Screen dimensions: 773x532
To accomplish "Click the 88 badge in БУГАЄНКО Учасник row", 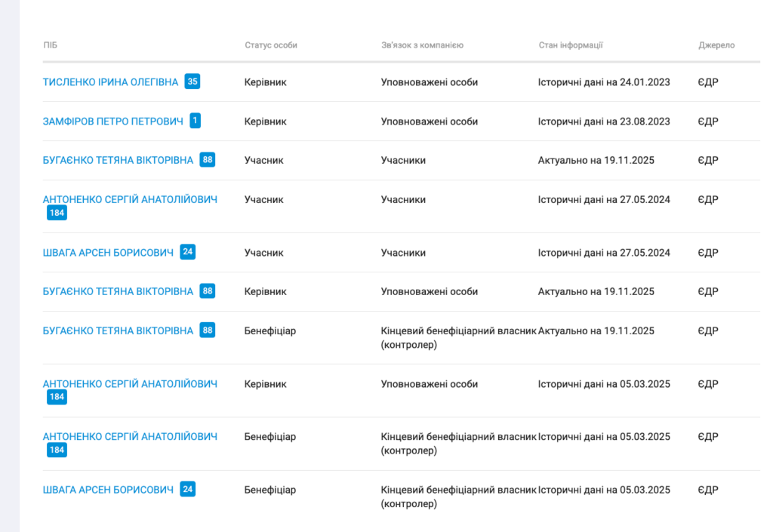I will [x=208, y=160].
